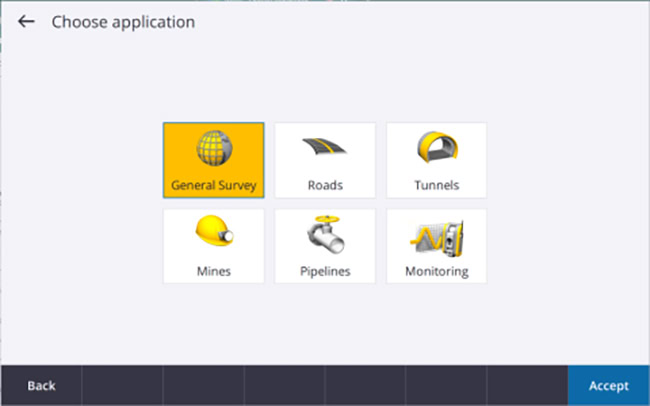Pick the Tunnels application icon

437,147
